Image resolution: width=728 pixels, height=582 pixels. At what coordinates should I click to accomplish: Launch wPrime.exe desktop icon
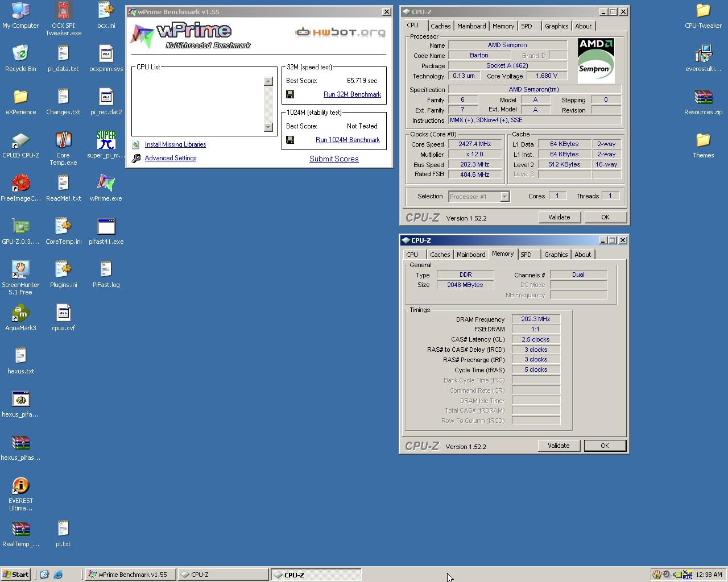pos(106,188)
